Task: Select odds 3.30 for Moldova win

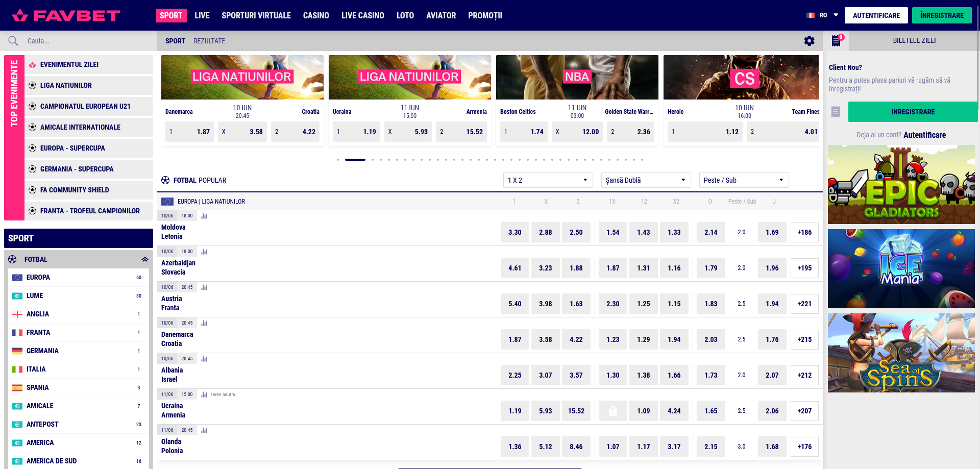Action: (x=515, y=232)
